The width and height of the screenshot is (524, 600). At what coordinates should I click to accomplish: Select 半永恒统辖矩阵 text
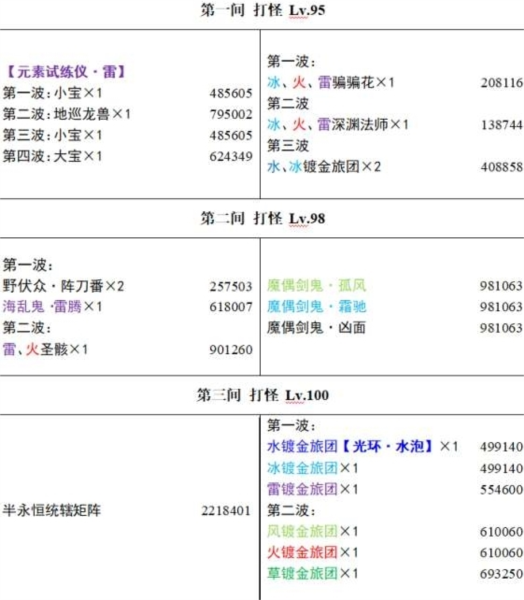click(x=52, y=510)
